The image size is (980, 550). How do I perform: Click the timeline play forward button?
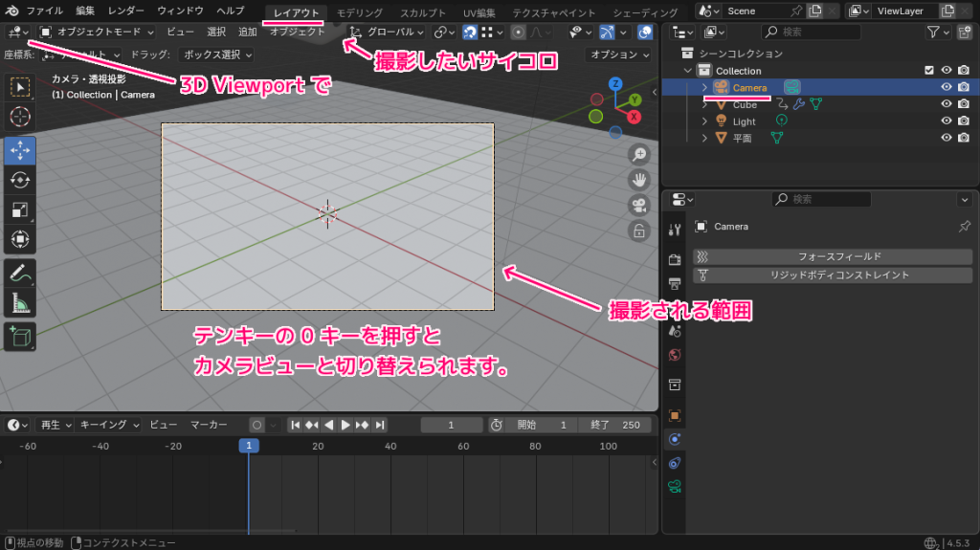345,425
